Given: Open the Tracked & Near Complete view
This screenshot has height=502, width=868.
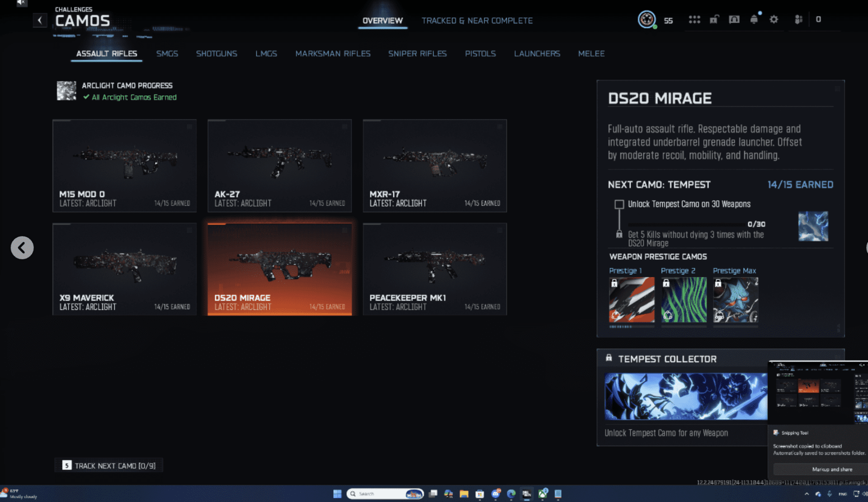Looking at the screenshot, I should pos(477,20).
